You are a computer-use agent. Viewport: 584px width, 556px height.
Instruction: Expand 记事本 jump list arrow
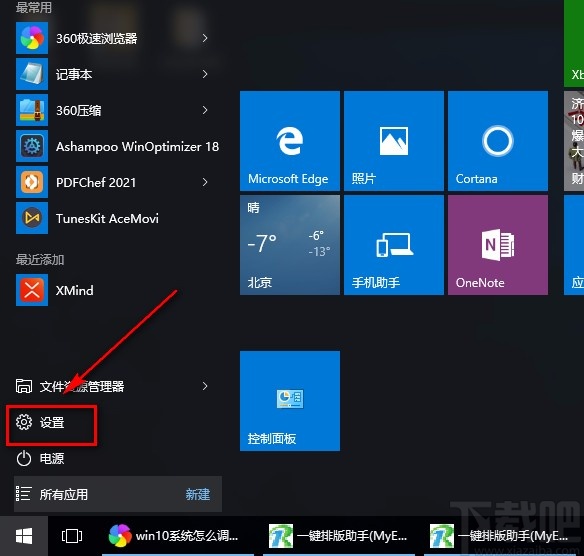coord(205,74)
